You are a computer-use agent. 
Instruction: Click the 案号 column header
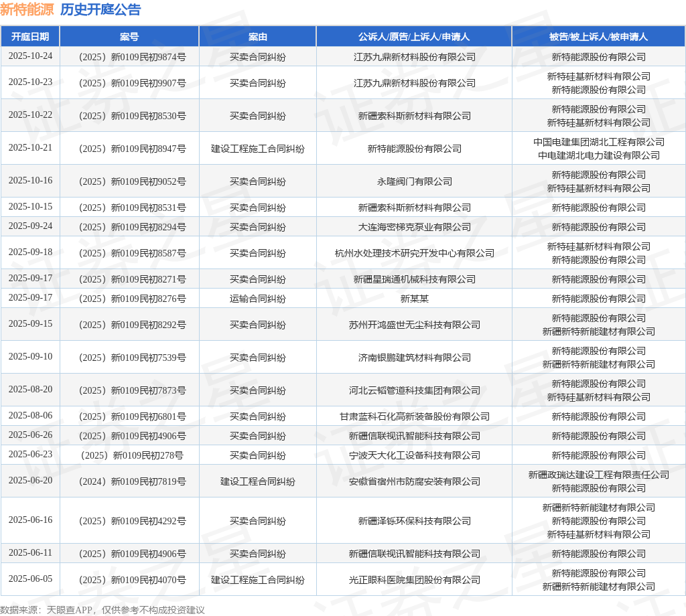click(129, 37)
